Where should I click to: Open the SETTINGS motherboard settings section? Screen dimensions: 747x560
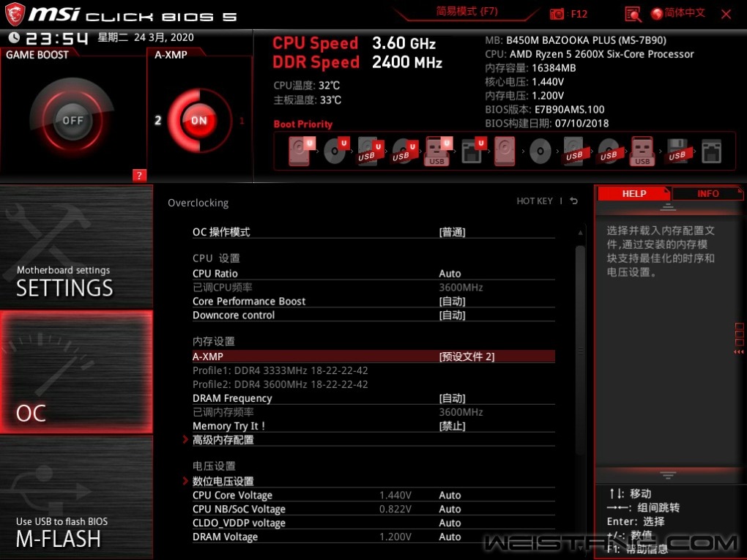(76, 247)
